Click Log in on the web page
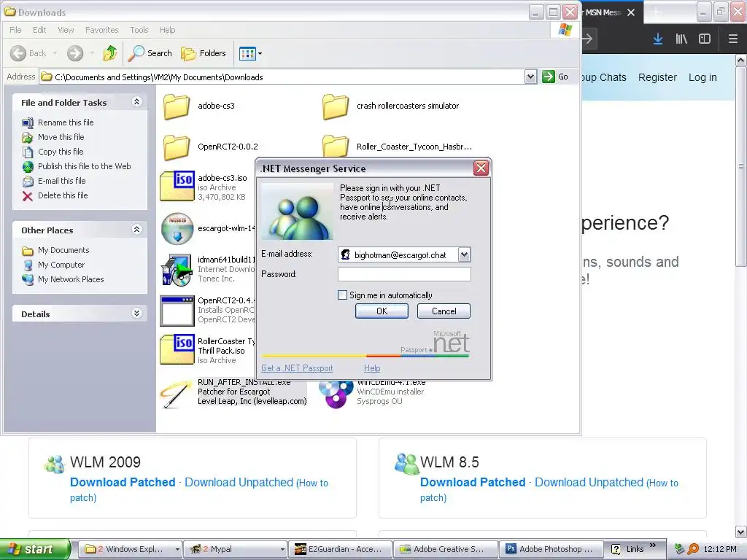Image resolution: width=747 pixels, height=560 pixels. coord(703,77)
